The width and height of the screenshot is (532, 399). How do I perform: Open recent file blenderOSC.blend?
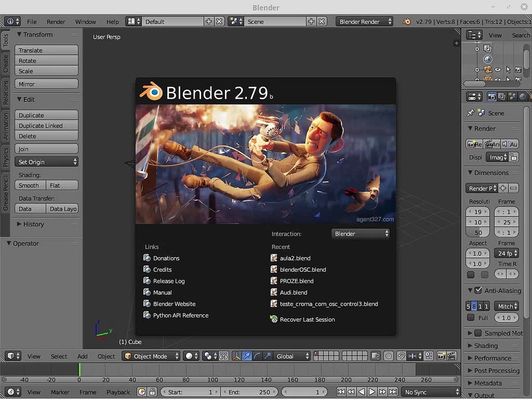click(298, 269)
